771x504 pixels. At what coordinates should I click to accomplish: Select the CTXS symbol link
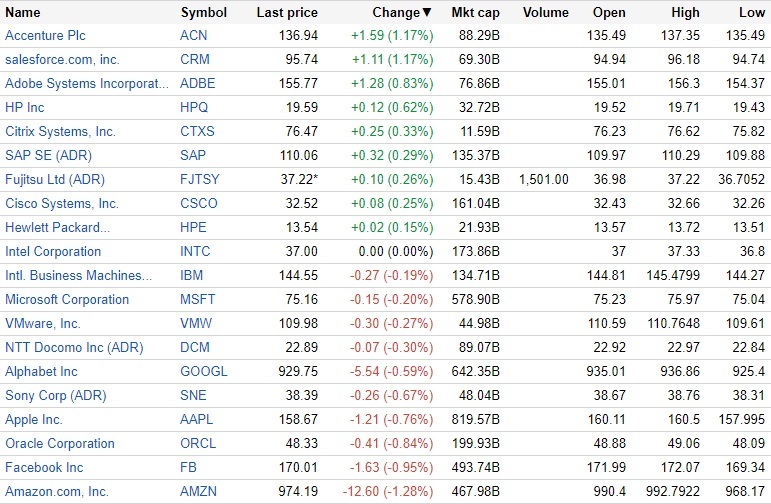197,131
